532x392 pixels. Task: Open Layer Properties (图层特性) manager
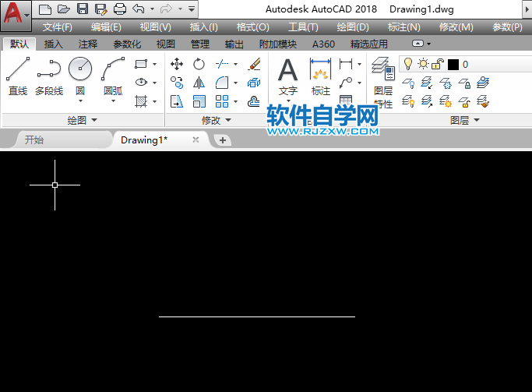coord(383,83)
